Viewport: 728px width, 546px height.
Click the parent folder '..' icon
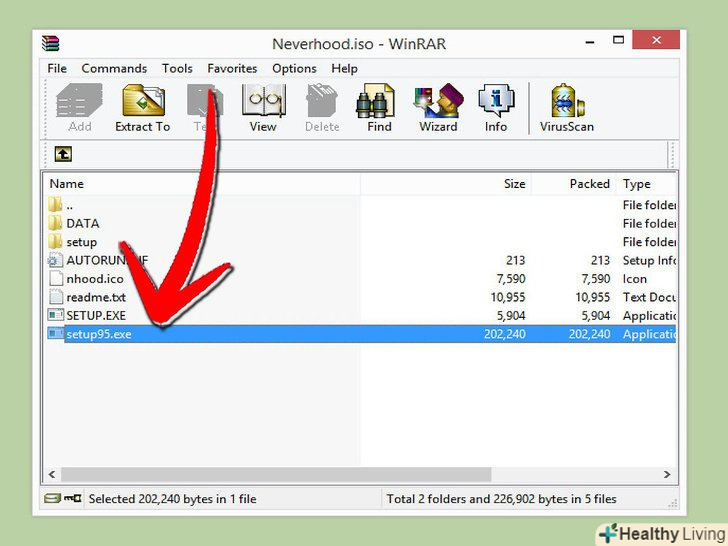pyautogui.click(x=55, y=205)
